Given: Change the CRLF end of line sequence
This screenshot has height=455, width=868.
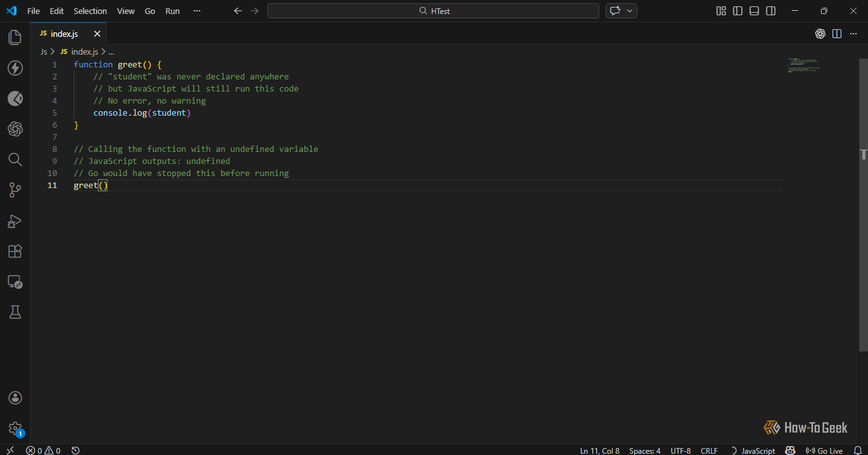Looking at the screenshot, I should pyautogui.click(x=709, y=451).
